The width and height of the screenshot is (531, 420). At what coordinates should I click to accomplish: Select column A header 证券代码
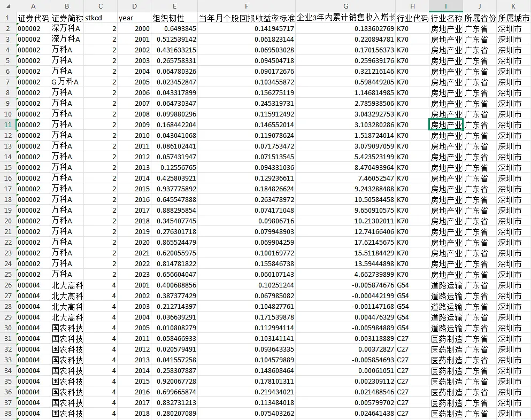click(33, 6)
